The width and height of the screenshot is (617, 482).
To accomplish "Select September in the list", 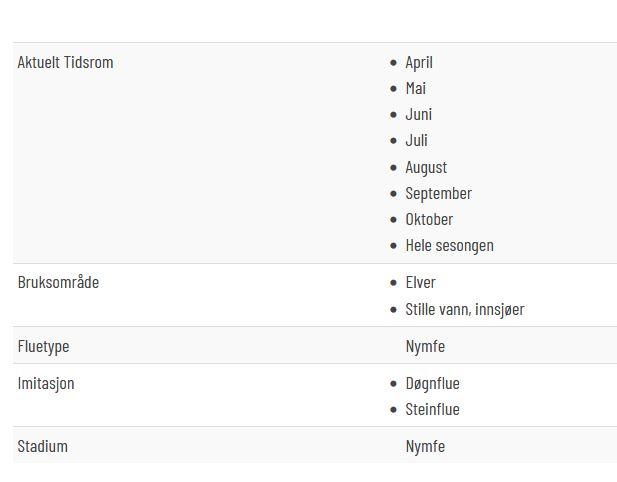I will pos(439,194).
